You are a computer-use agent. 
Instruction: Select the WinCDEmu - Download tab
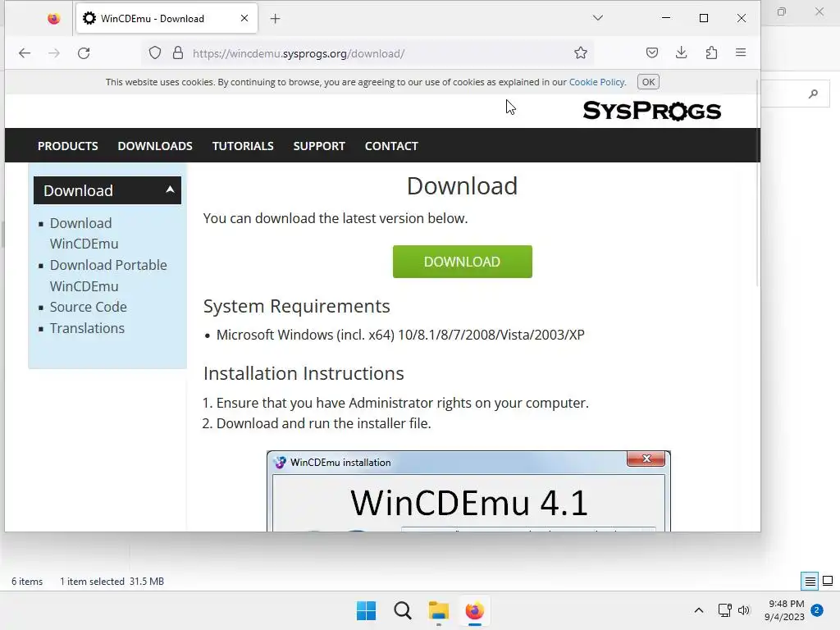pos(167,18)
